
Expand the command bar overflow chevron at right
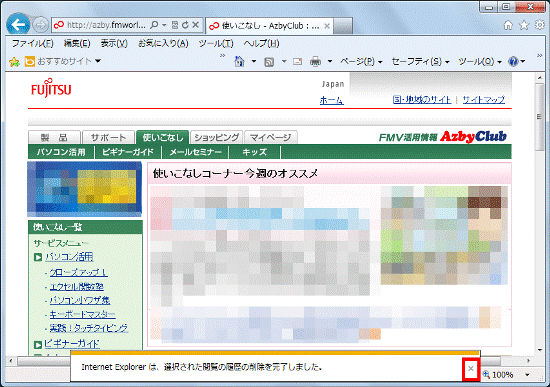[539, 55]
